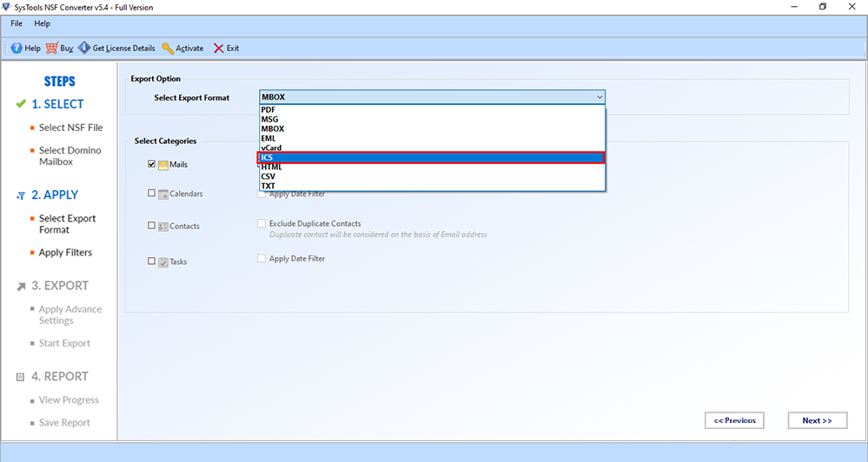Click the Get License Details icon

[84, 48]
